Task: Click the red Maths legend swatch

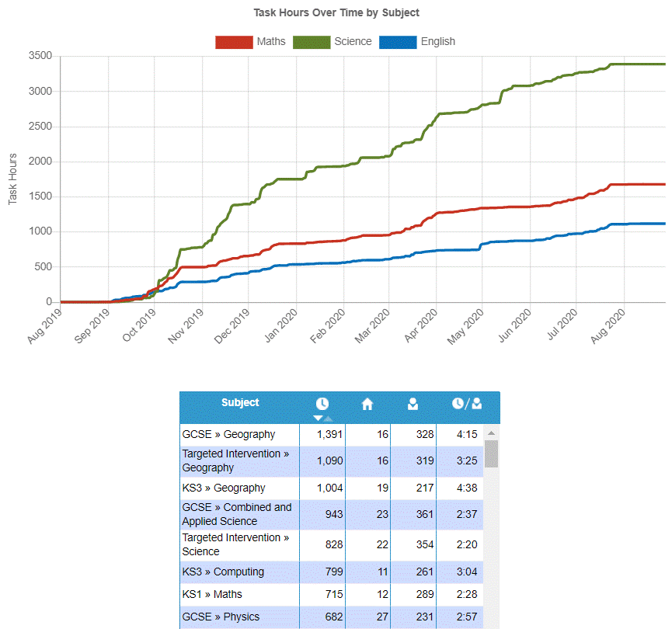Action: (234, 42)
